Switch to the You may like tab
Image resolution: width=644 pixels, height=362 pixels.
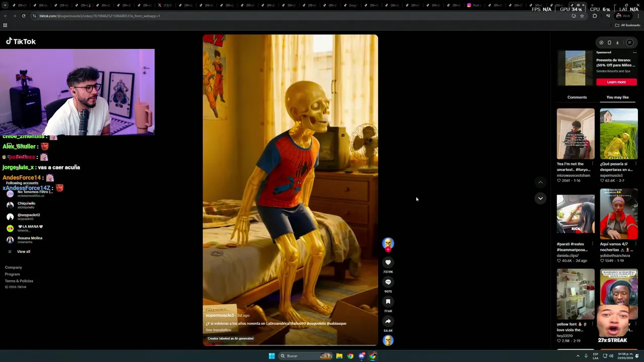[x=617, y=97]
